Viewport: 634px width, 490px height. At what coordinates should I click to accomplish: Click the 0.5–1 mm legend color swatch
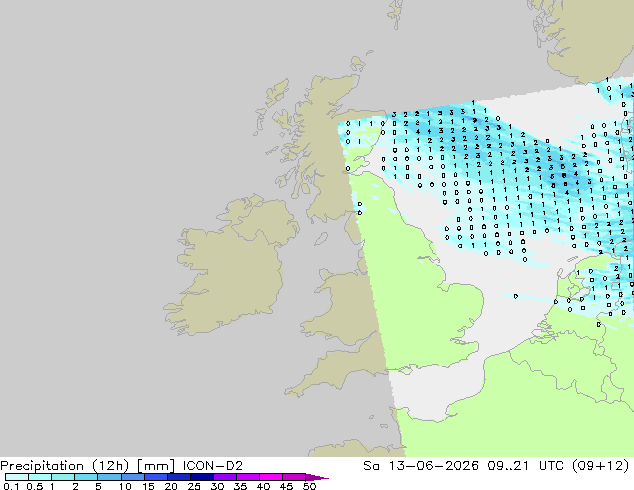point(40,477)
